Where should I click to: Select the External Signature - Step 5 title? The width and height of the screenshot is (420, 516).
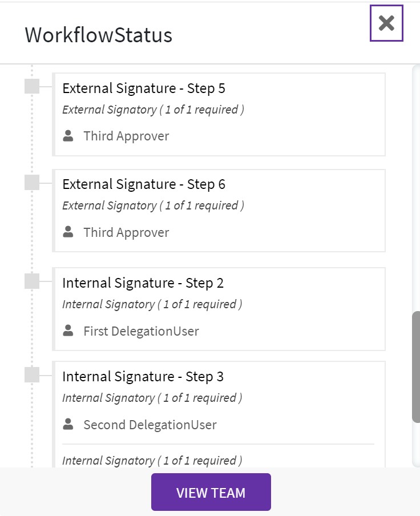(x=143, y=88)
